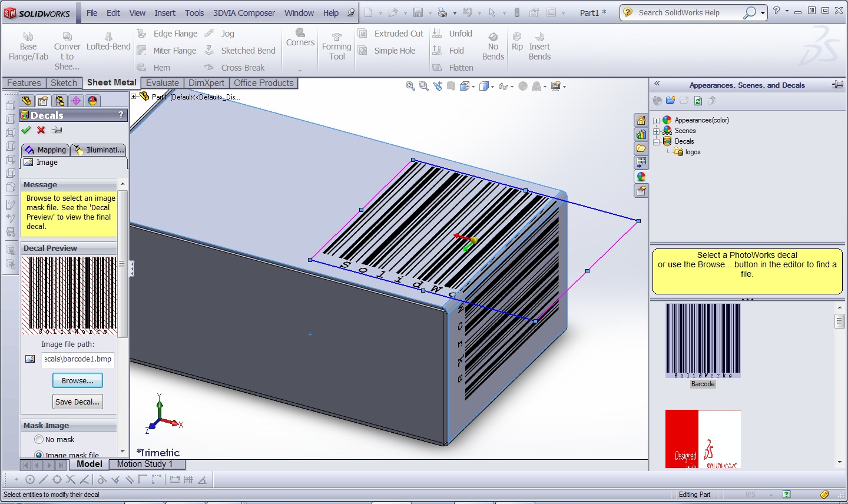Viewport: 848px width, 504px height.
Task: Collapse the Appearances, Scenes, and Decals pane
Action: point(657,84)
